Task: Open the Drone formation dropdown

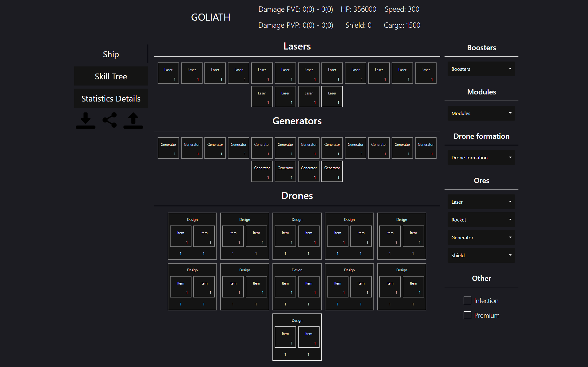Action: click(x=481, y=158)
